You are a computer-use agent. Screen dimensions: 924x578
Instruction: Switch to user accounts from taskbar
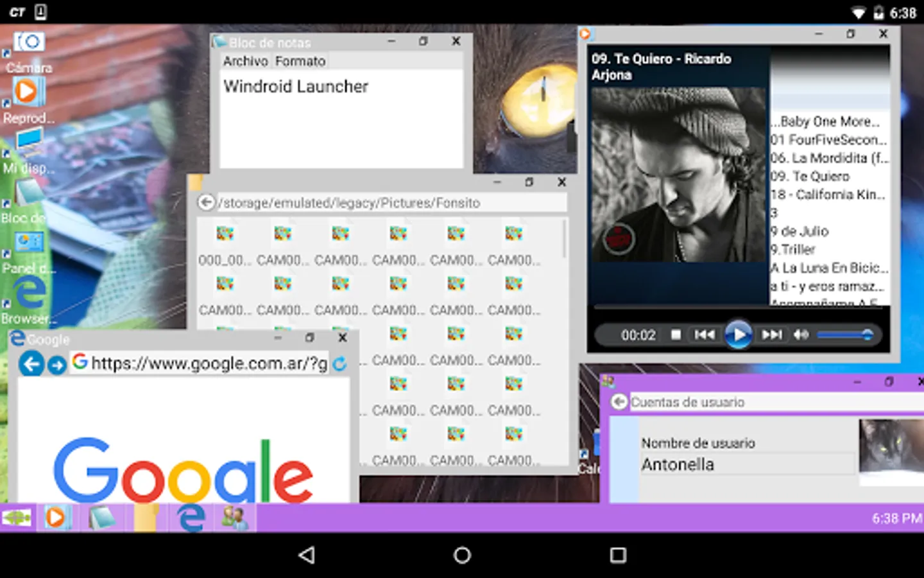click(x=235, y=518)
